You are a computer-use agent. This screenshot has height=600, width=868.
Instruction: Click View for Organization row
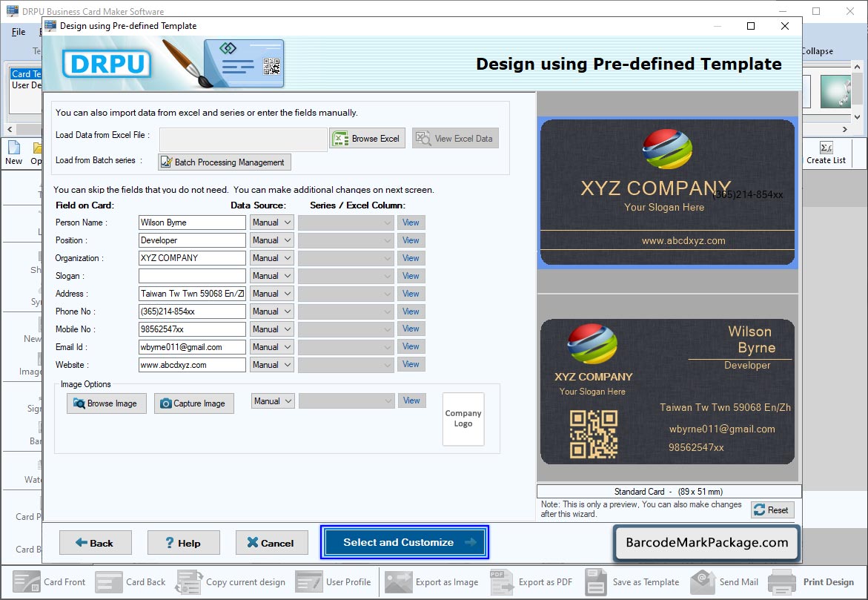411,258
